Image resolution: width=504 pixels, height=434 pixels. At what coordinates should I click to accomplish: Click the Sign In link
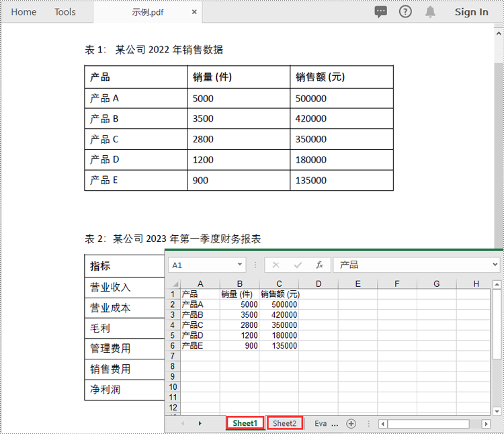click(471, 12)
